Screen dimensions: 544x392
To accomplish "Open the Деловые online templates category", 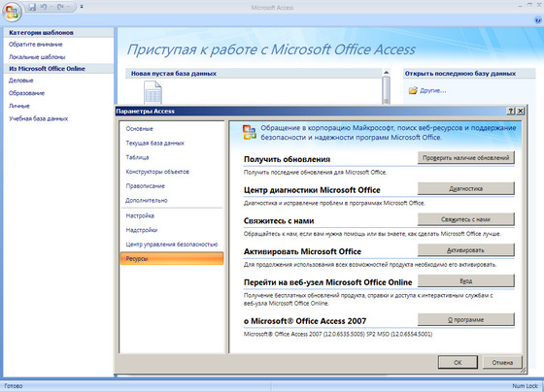I will 20,81.
